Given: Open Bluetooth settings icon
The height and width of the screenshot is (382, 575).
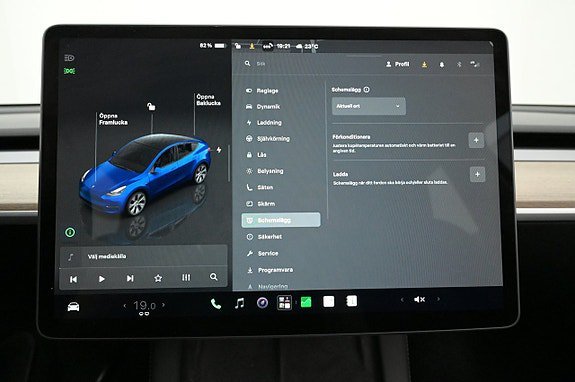Looking at the screenshot, I should pyautogui.click(x=459, y=65).
